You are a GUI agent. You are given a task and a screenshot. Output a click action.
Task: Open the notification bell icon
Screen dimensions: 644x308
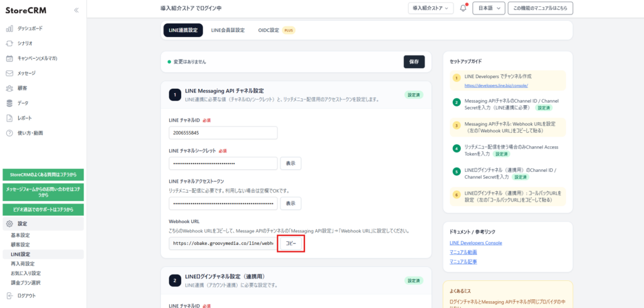(x=464, y=8)
